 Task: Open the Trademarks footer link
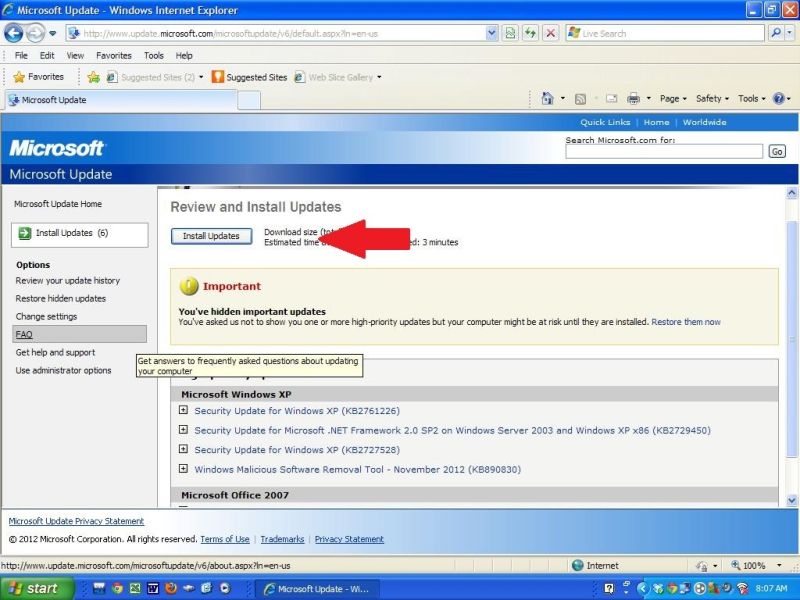tap(282, 539)
